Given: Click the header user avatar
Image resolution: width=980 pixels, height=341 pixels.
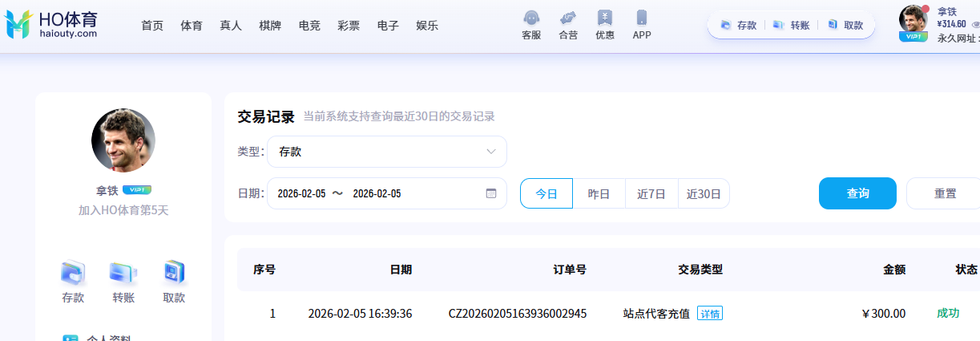Looking at the screenshot, I should 913,20.
